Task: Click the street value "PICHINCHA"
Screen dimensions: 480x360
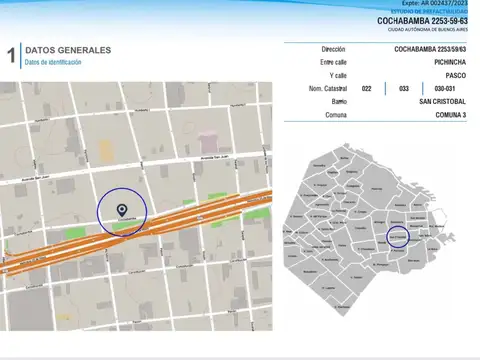Action: pos(450,62)
